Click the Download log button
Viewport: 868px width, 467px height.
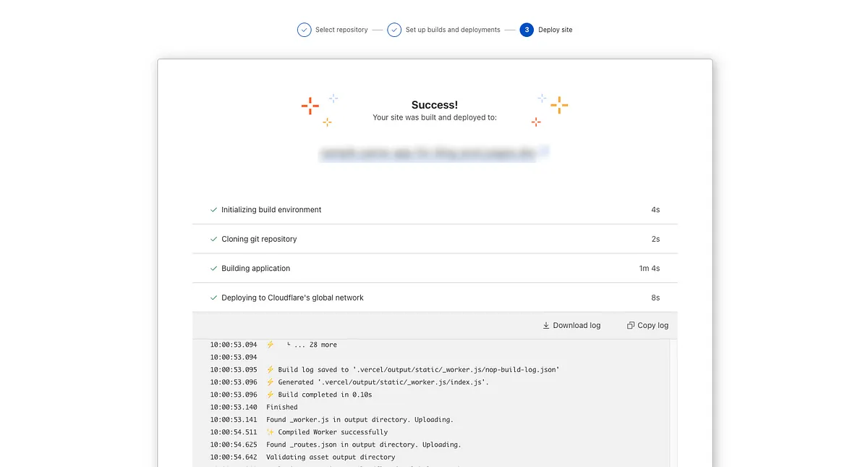pos(571,325)
